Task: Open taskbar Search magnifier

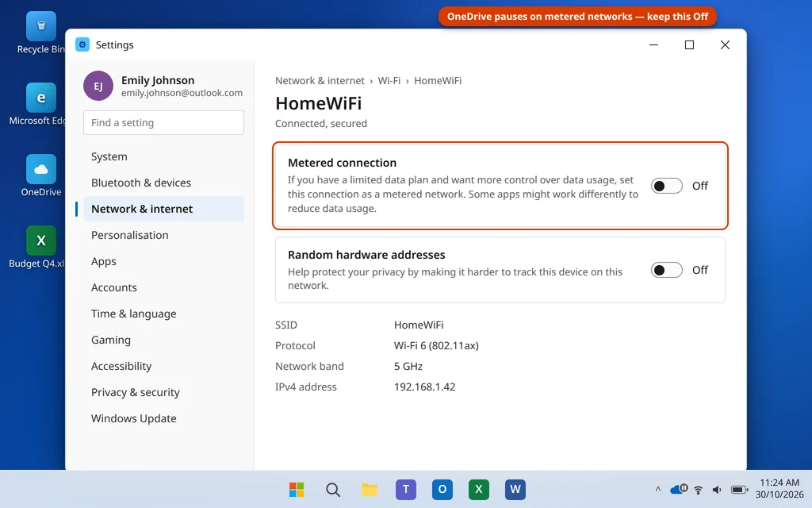Action: [x=333, y=489]
